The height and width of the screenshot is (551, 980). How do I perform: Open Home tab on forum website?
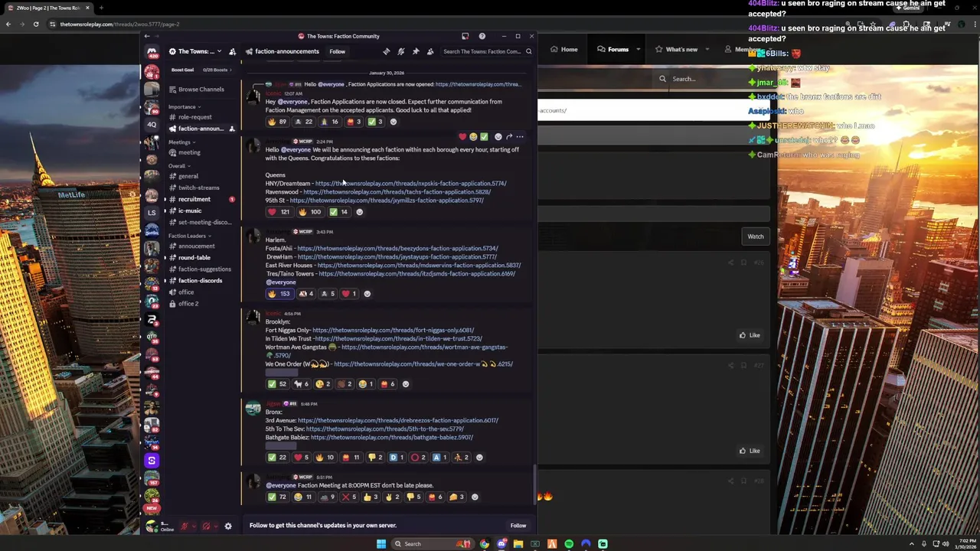pos(564,50)
